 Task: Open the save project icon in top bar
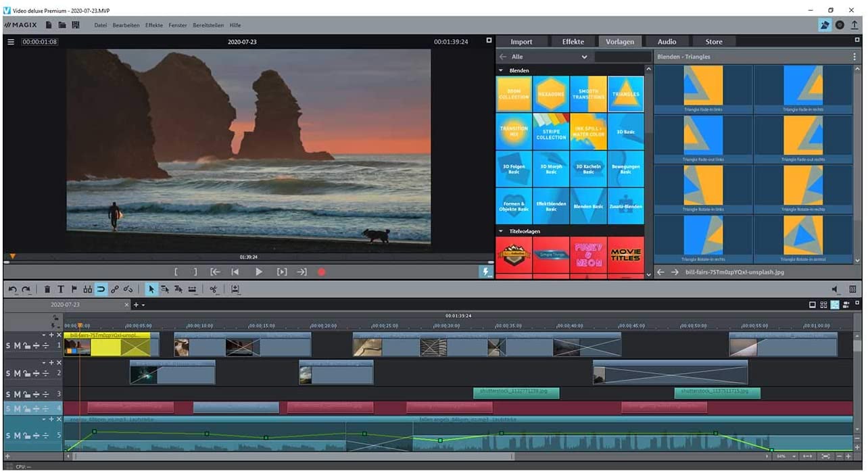76,25
